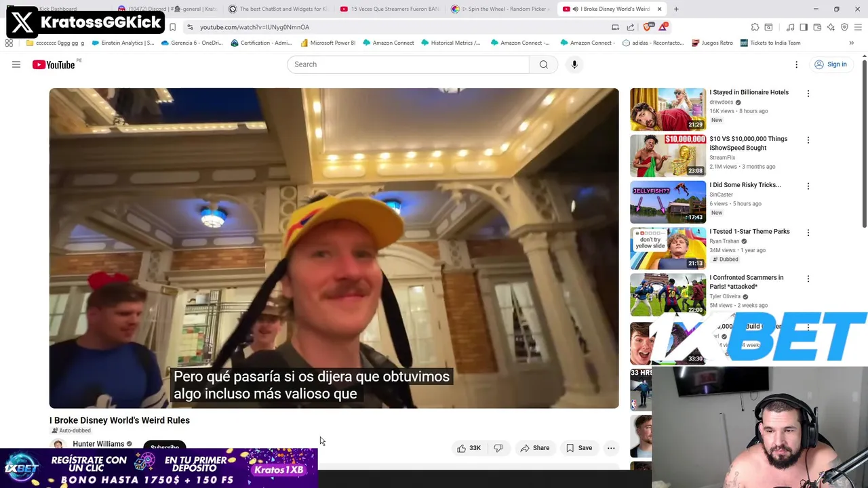This screenshot has width=868, height=488.
Task: Open Brave VPN shield icon
Action: [x=844, y=27]
